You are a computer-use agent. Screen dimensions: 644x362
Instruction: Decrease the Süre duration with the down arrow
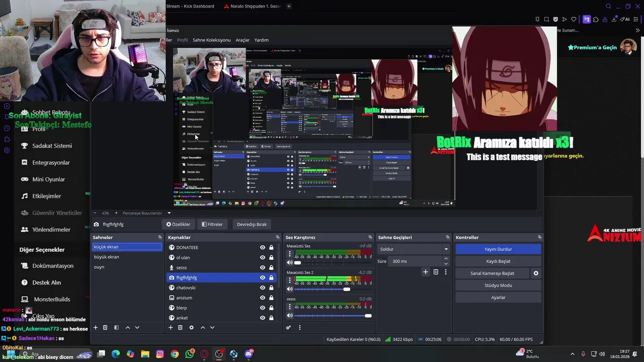446,263
